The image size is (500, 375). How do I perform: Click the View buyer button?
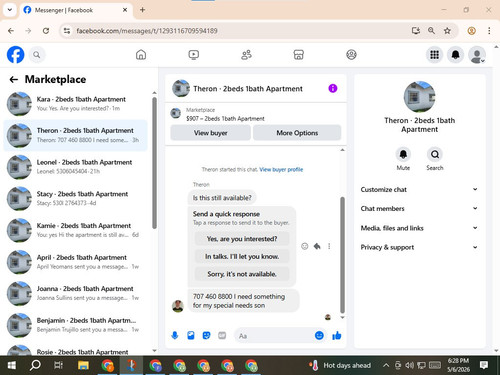(211, 133)
